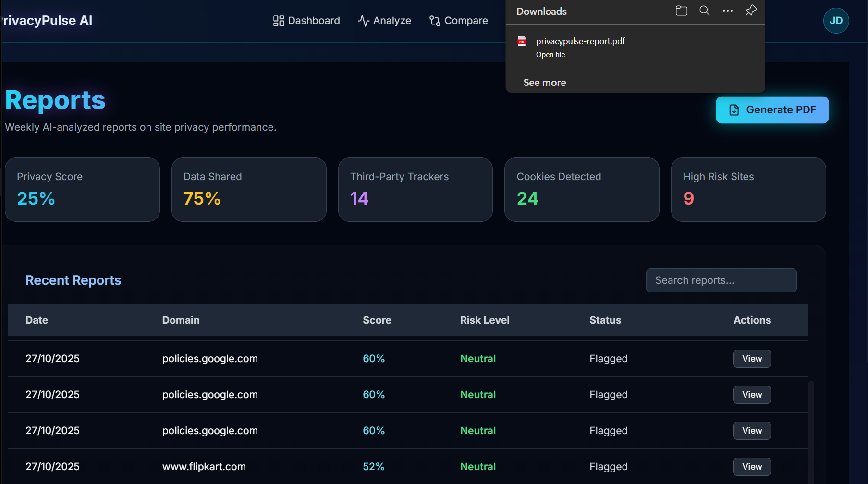Select the High Risk Sites card
This screenshot has height=484, width=868.
(x=748, y=190)
